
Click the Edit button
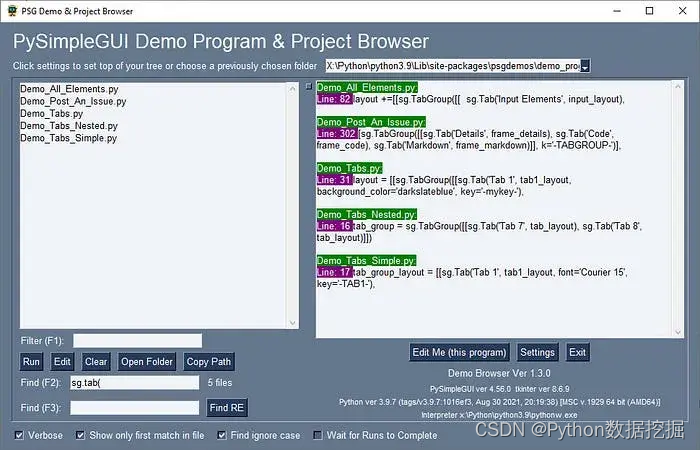pos(62,362)
